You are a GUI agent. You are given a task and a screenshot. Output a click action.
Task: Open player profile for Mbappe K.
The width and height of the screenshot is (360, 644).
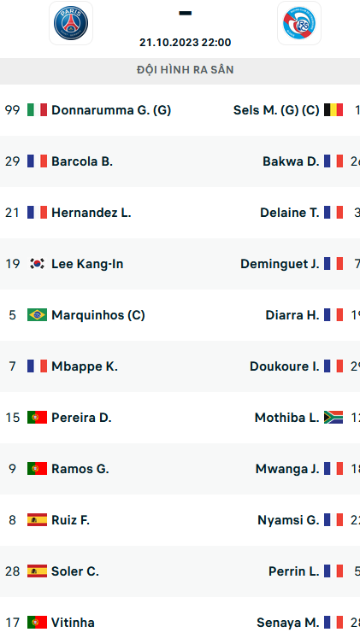[85, 366]
